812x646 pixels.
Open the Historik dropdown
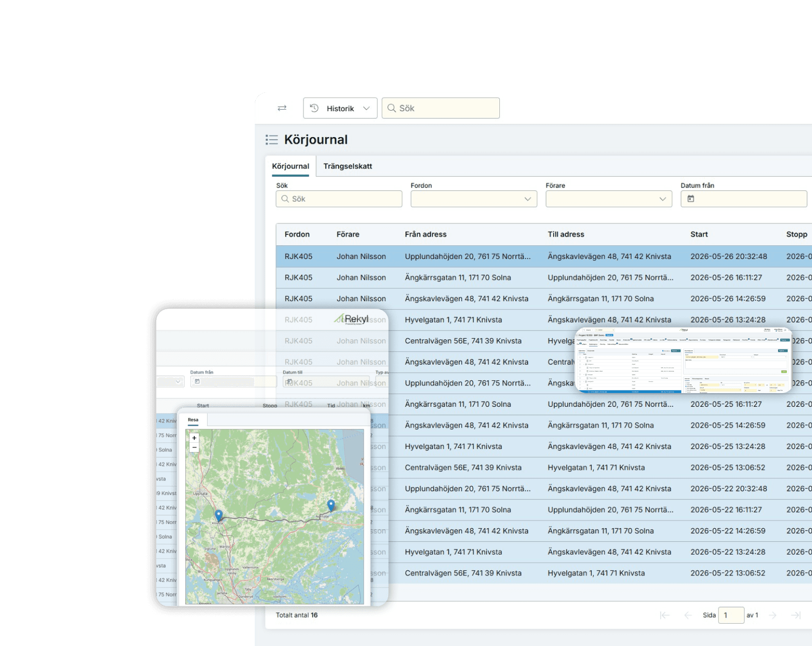pyautogui.click(x=340, y=108)
